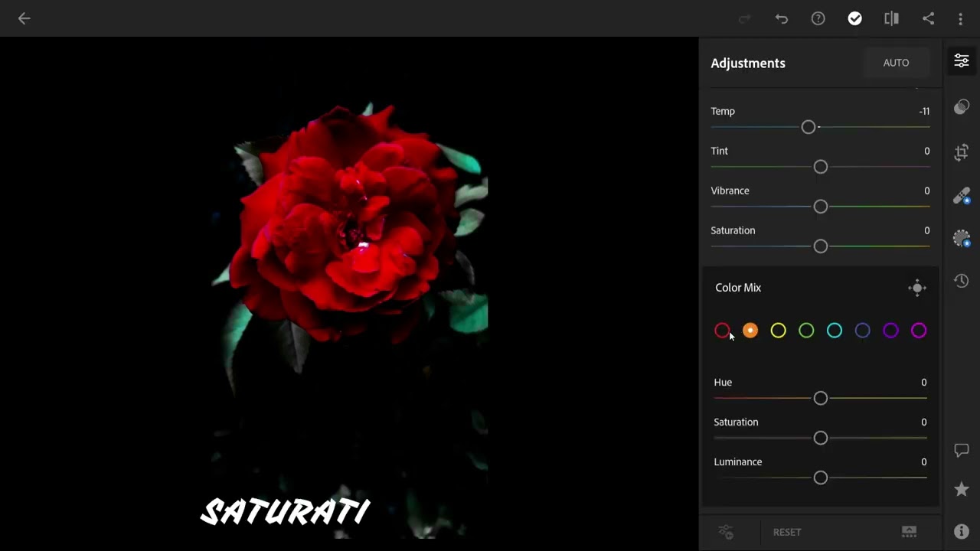980x551 pixels.
Task: Click the Luminance label
Action: 737,461
